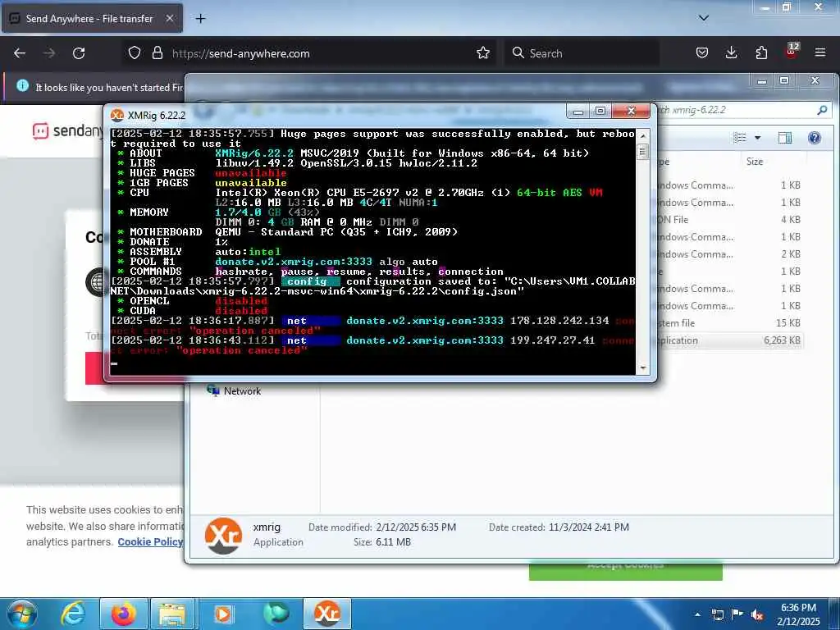Click the info icon in Firefox notification bar
840x630 pixels.
coord(22,85)
